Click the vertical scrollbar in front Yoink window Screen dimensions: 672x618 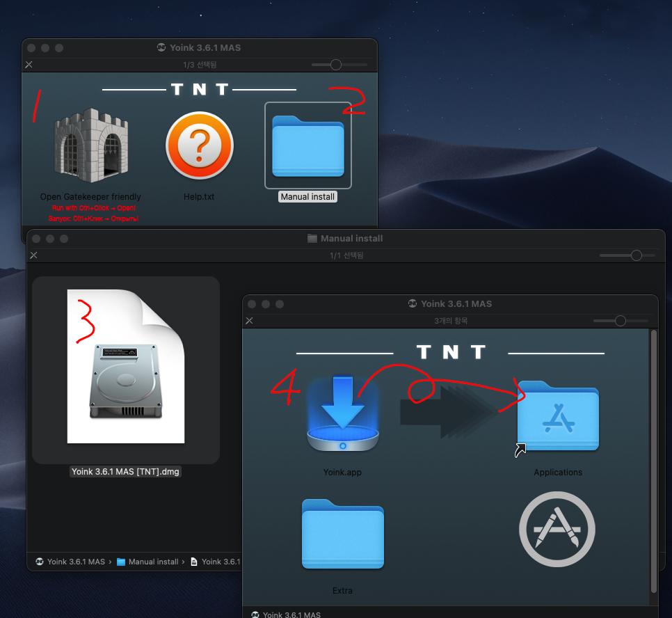point(654,461)
